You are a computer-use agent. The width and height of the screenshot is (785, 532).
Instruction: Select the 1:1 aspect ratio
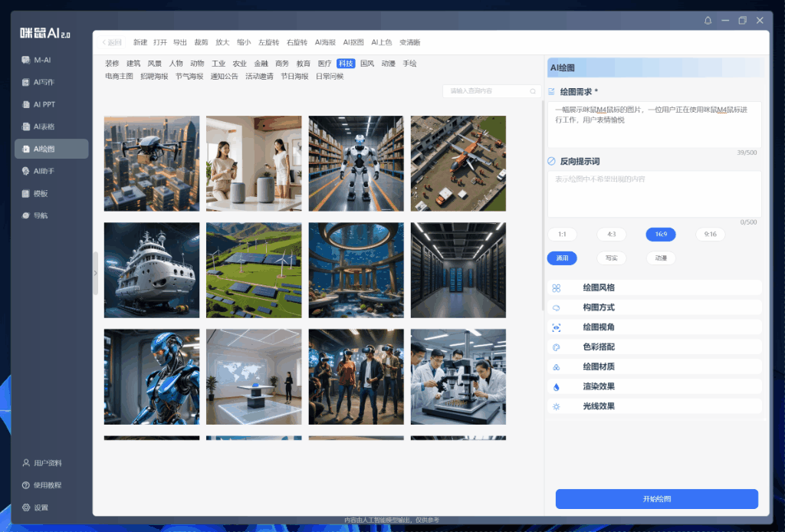point(562,235)
